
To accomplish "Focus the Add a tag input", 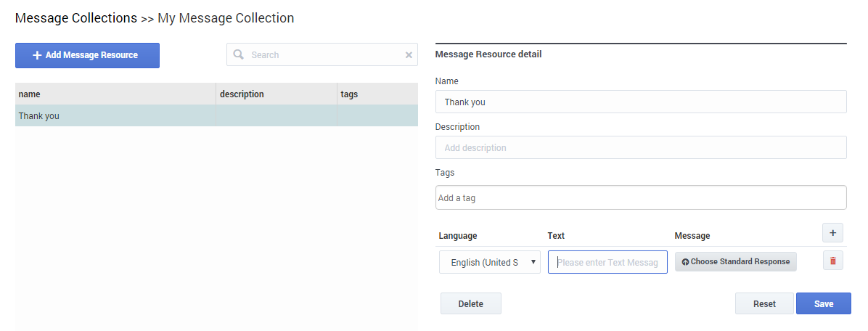I will pos(640,198).
